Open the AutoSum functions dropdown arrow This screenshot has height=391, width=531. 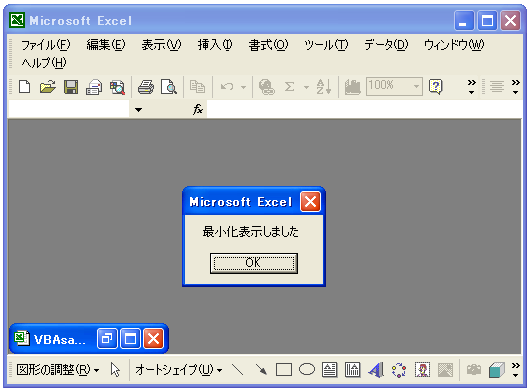[x=306, y=87]
